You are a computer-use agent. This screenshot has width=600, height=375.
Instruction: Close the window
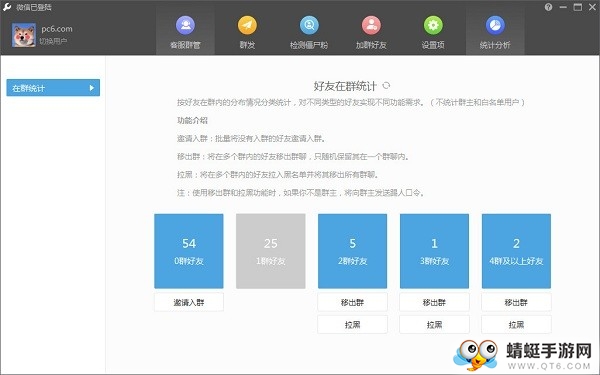(592, 7)
